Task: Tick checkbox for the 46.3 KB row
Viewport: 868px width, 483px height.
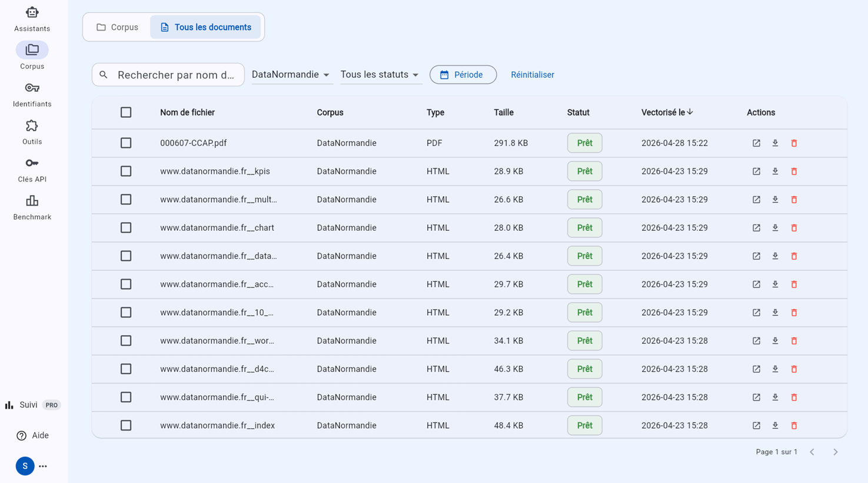Action: (126, 369)
